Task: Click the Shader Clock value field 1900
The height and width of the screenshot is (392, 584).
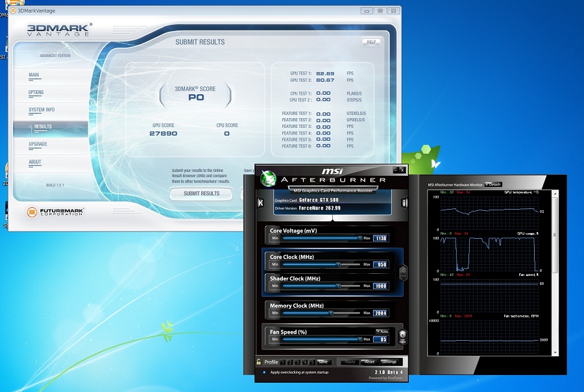Action: pos(381,286)
